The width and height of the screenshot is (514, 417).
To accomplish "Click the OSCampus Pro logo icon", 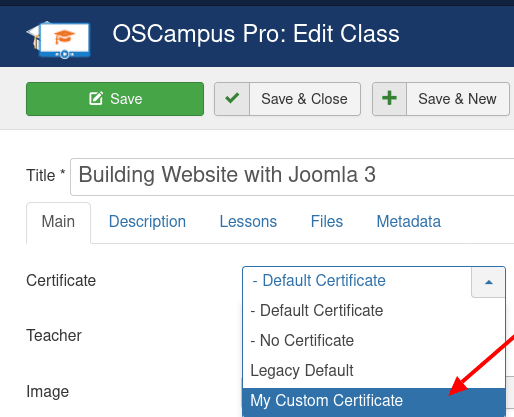I will [59, 40].
